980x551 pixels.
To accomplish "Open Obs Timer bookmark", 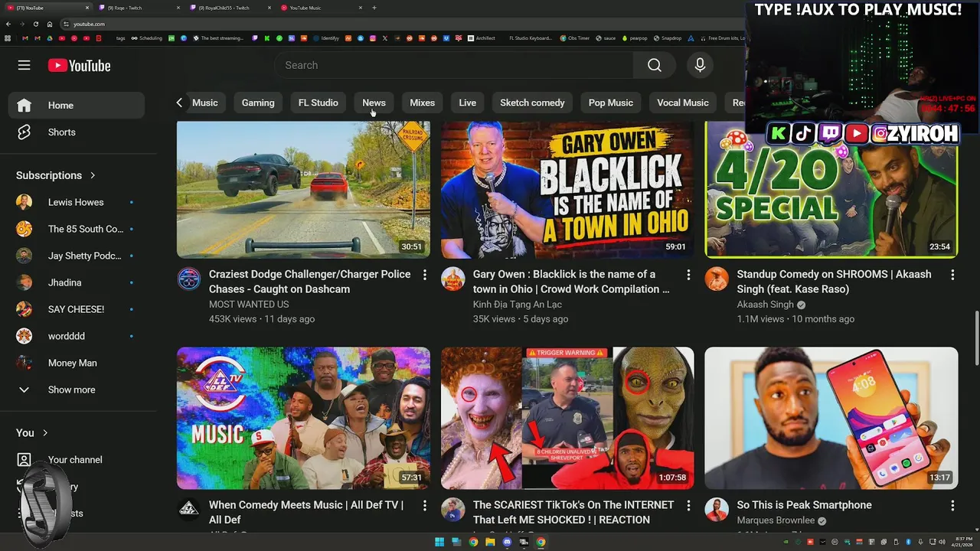I will coord(573,37).
